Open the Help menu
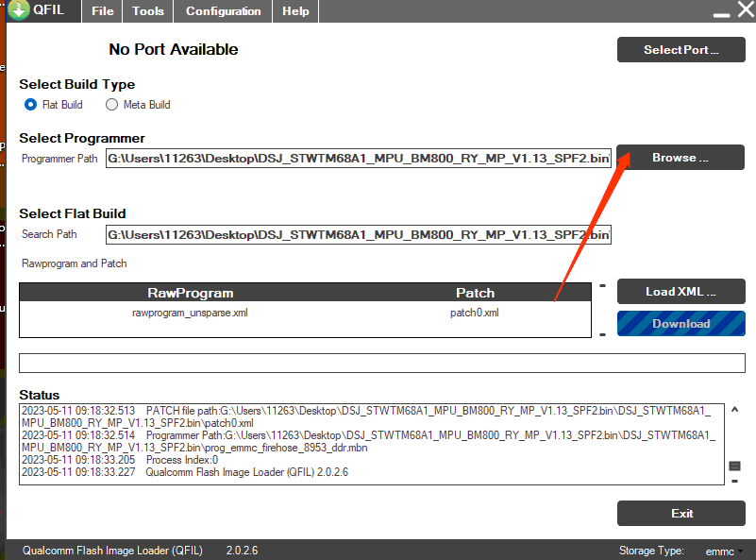 click(x=295, y=11)
